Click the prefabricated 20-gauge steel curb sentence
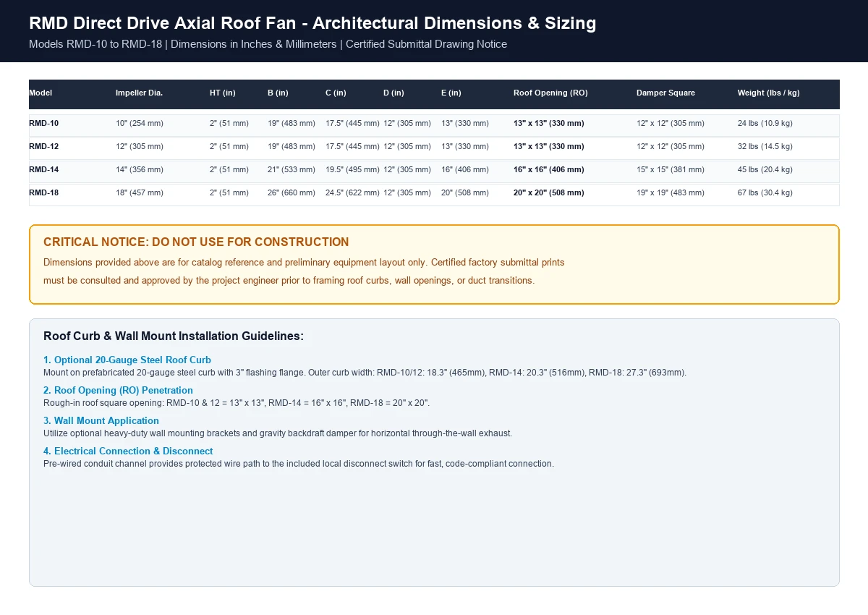868x615 pixels. pos(365,373)
